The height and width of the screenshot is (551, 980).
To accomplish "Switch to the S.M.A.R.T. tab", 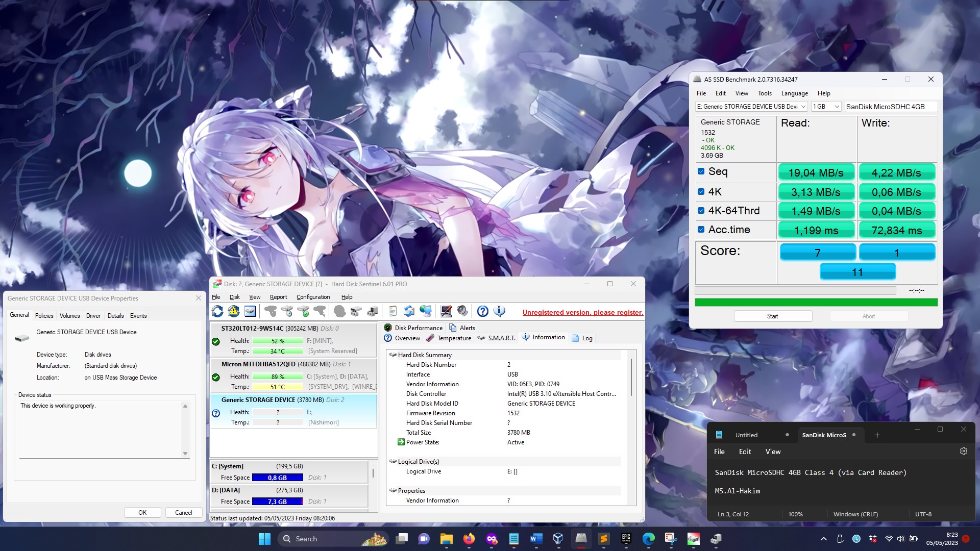I will click(497, 338).
